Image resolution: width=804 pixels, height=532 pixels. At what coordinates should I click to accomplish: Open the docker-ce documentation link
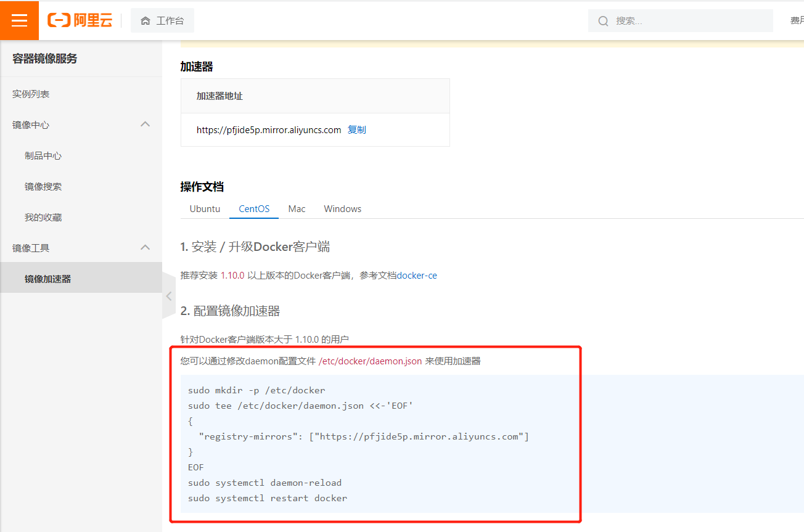(x=417, y=276)
